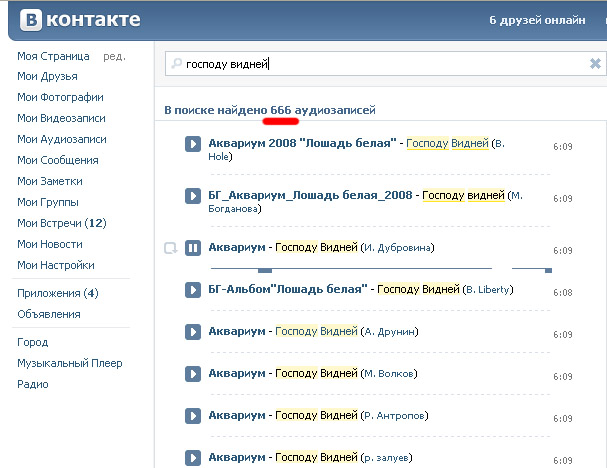Play the track by М. Волков
Viewport: 607px width, 468px height.
click(193, 374)
